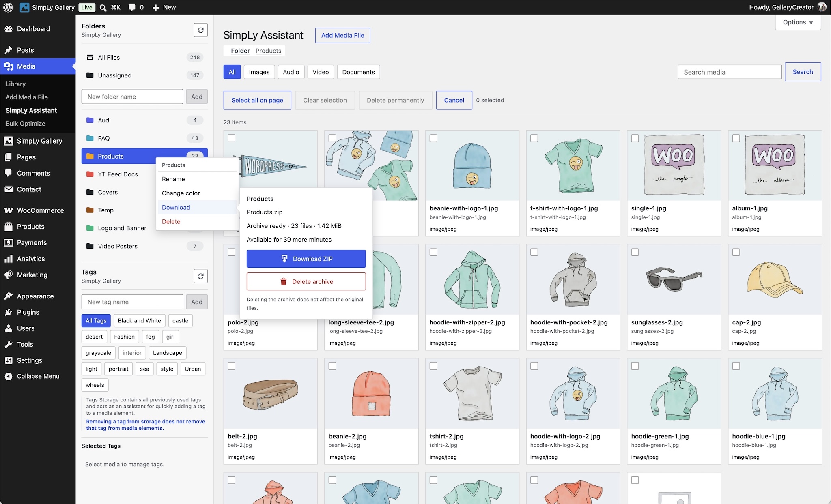Viewport: 831px width, 504px height.
Task: Click the YT Feed Docs red folder icon
Action: coord(90,174)
